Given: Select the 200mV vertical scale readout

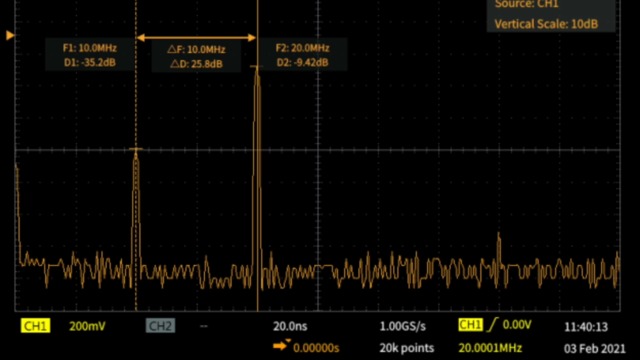Looking at the screenshot, I should pyautogui.click(x=87, y=326).
